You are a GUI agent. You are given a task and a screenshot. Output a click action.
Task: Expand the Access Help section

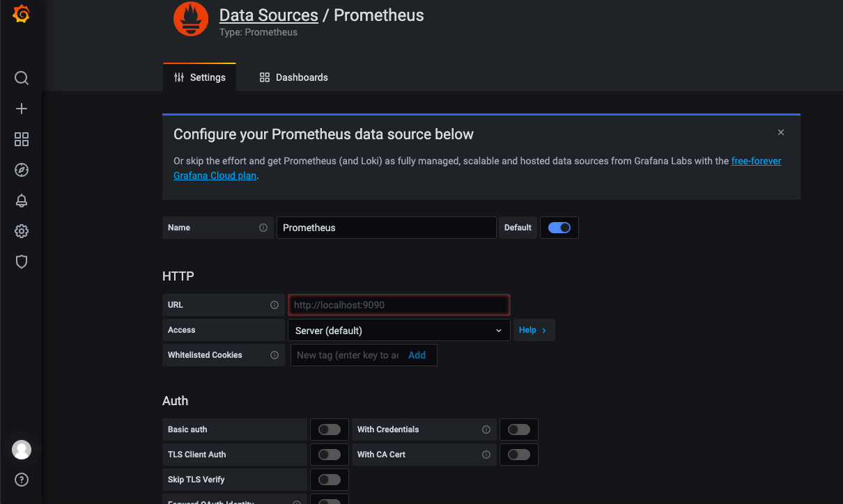534,330
